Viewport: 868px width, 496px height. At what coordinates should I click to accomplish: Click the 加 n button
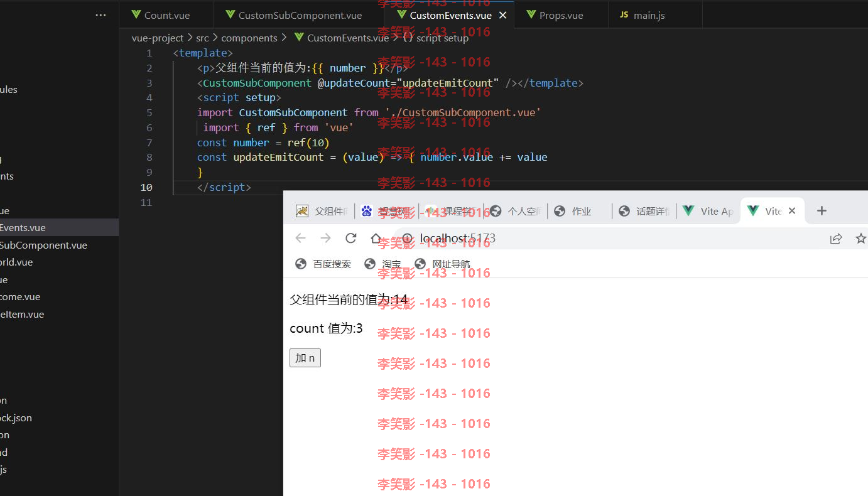(305, 358)
